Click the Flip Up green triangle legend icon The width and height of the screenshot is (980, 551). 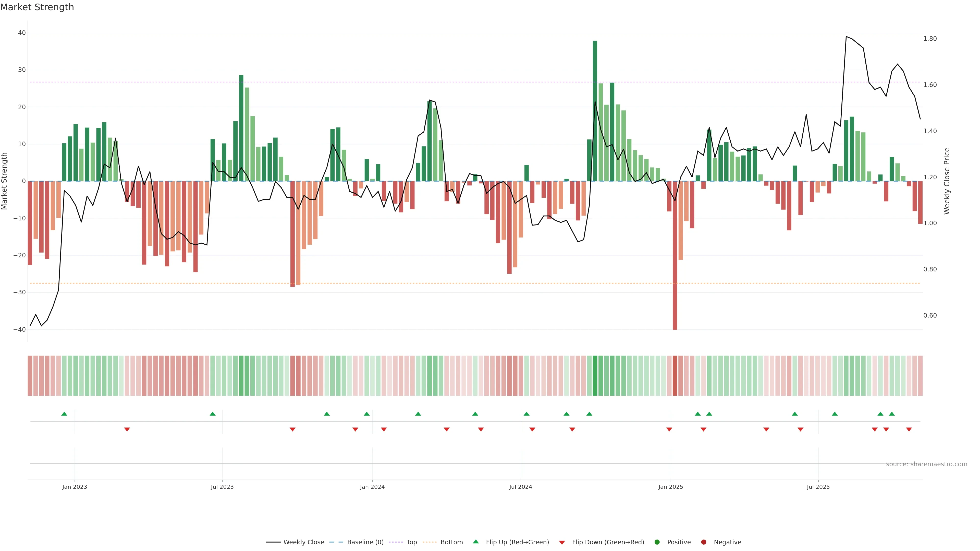[x=475, y=542]
